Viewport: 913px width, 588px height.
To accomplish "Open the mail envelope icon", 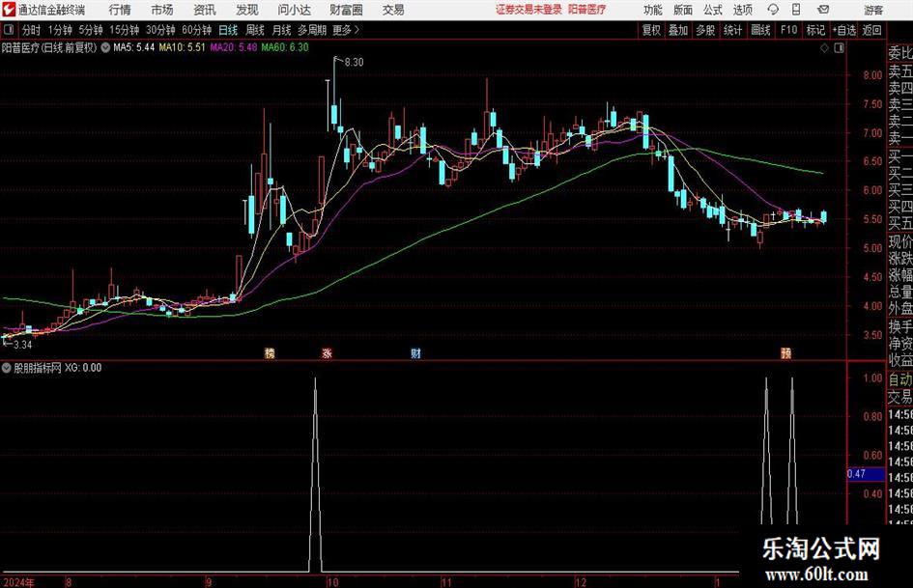I will (823, 10).
